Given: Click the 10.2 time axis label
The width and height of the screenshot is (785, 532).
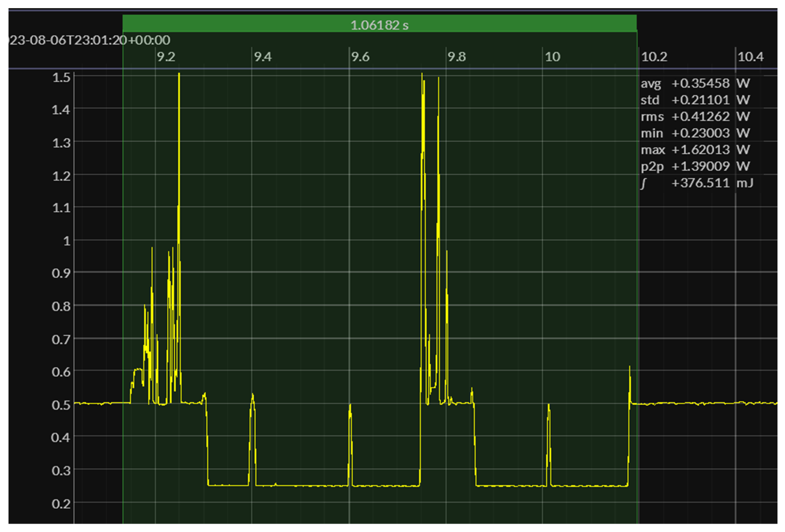Looking at the screenshot, I should (654, 57).
